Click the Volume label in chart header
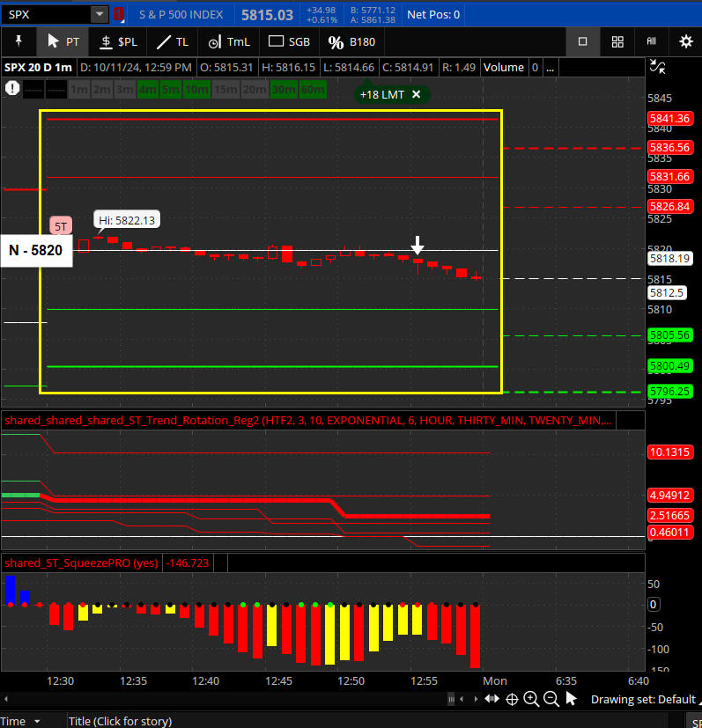Screen dimensions: 702x728 [504, 67]
